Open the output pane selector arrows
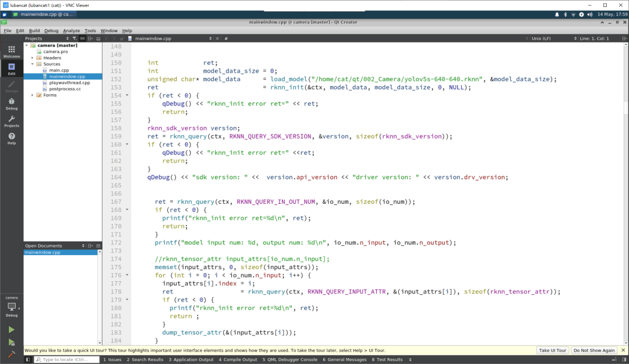 pyautogui.click(x=410, y=359)
